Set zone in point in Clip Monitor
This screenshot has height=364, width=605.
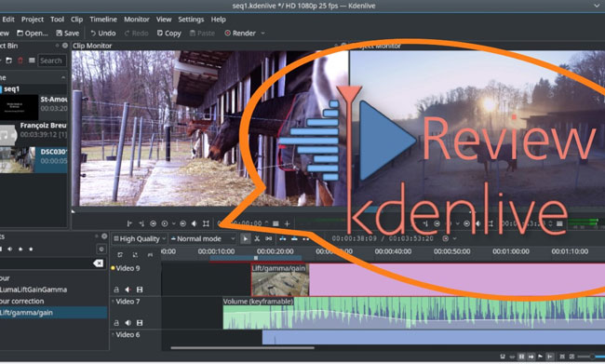point(129,223)
